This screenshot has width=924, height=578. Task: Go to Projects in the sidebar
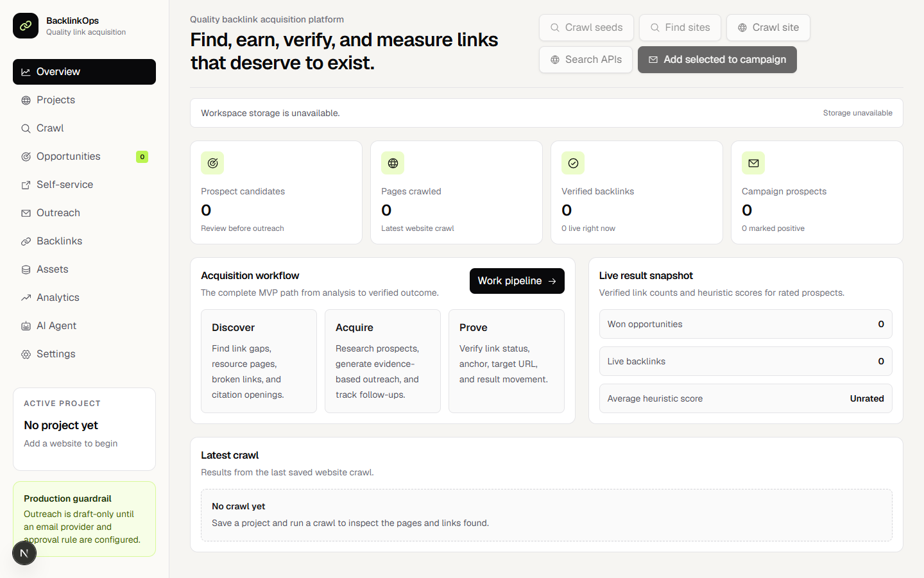84,100
